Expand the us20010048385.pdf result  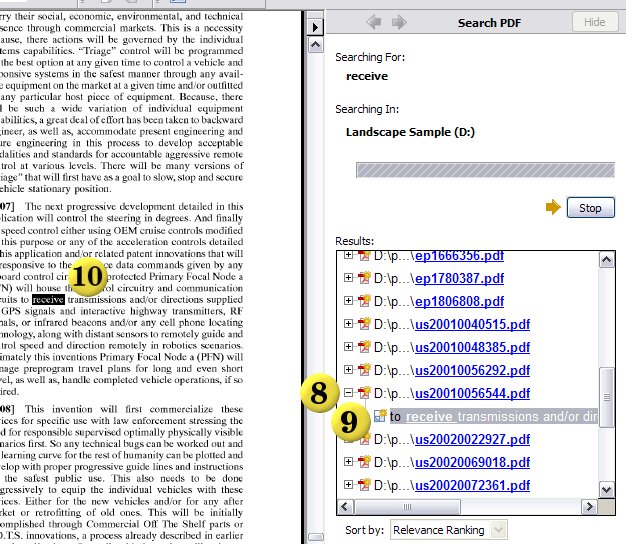coord(348,346)
